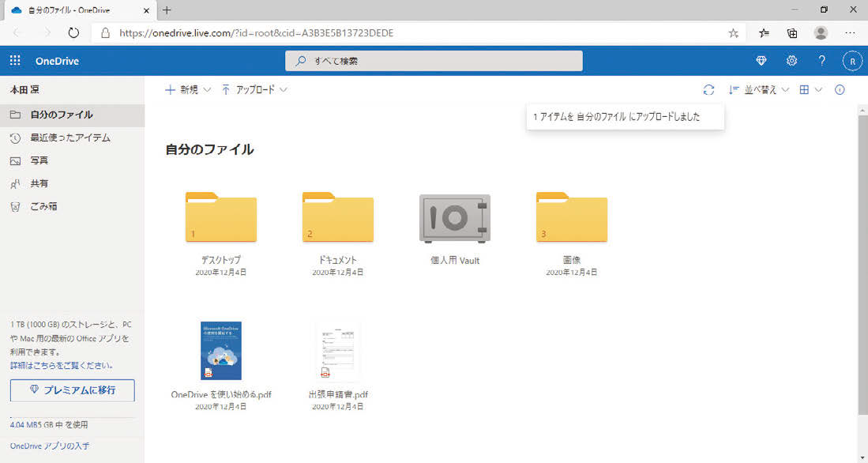Screen dimensions: 868x463
Task: Open the app launcher waffle icon
Action: click(14, 60)
